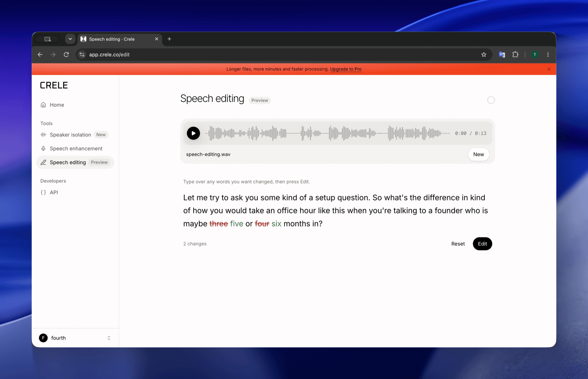Bookmark this page with the star icon
588x379 pixels.
pos(484,54)
